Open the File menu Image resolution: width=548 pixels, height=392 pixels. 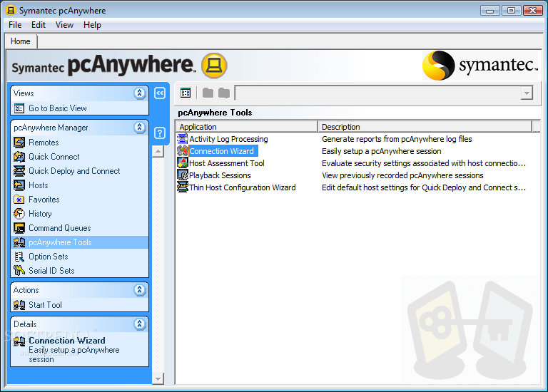click(15, 25)
